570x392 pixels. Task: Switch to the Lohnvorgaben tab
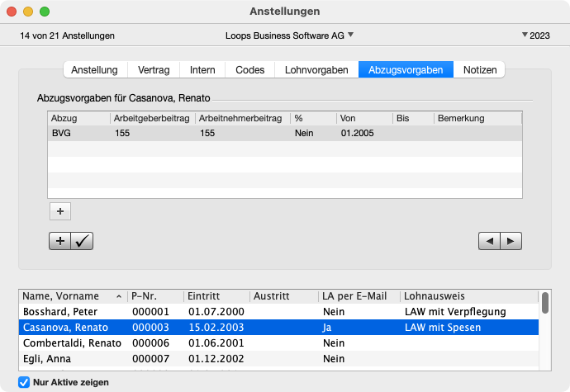[x=316, y=70]
